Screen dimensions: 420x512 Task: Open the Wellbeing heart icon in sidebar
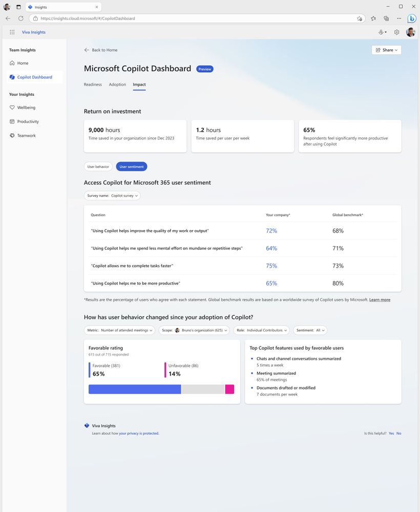pyautogui.click(x=12, y=108)
